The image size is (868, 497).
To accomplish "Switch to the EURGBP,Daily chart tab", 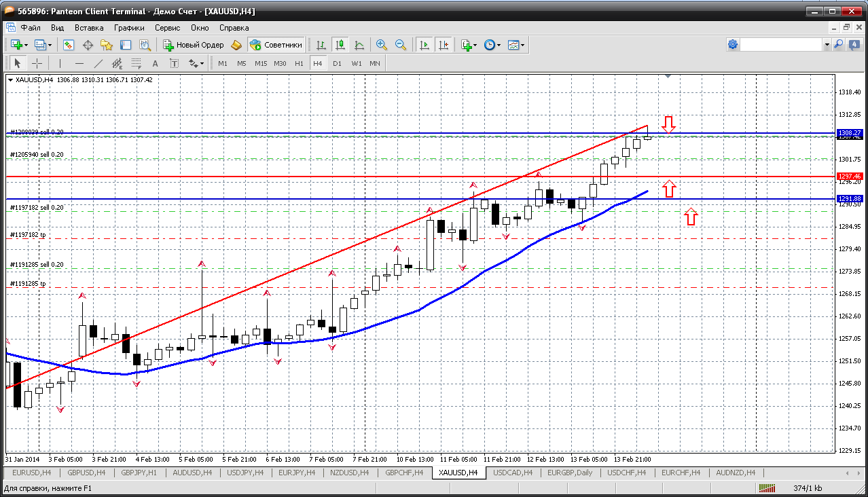I will tap(570, 473).
